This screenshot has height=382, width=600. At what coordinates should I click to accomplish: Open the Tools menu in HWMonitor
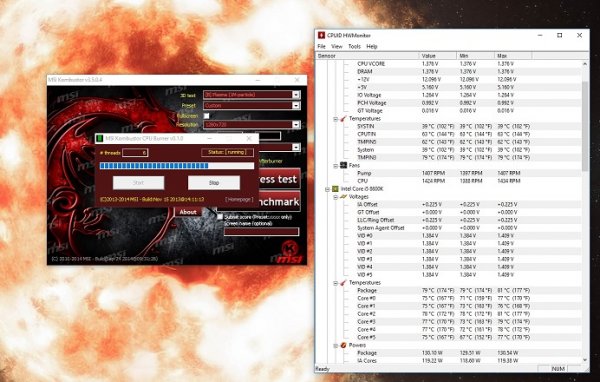(x=354, y=46)
